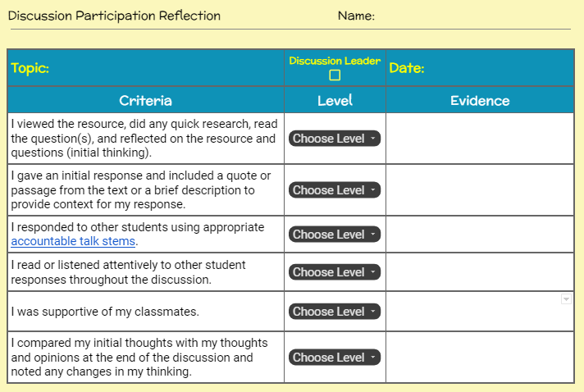The height and width of the screenshot is (392, 584).
Task: Click the Topic: header cell
Action: click(x=146, y=68)
